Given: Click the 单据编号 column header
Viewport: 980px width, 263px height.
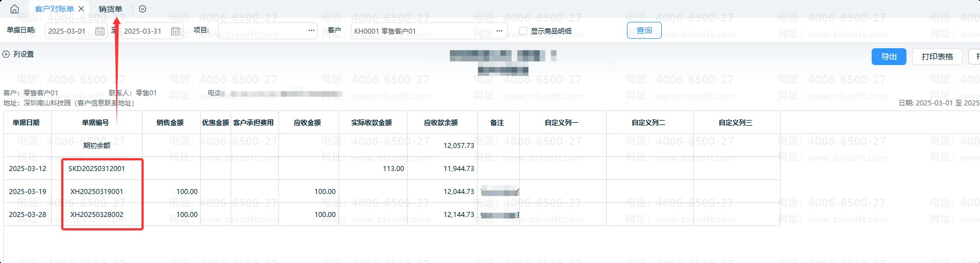Looking at the screenshot, I should point(95,122).
